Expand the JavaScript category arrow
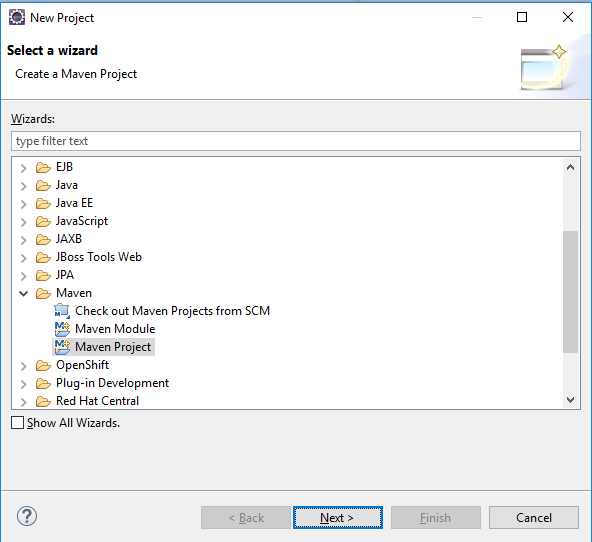 [23, 222]
